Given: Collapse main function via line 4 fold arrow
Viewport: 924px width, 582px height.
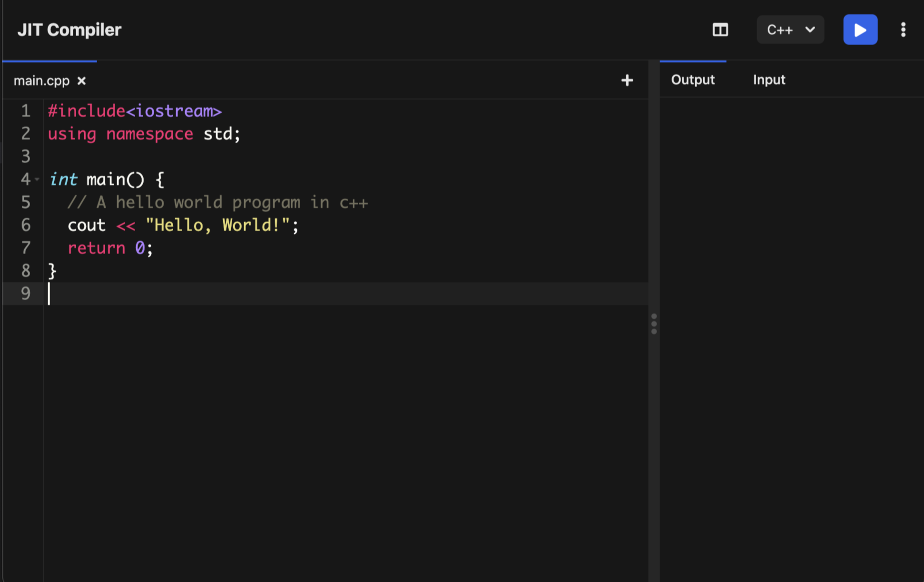Looking at the screenshot, I should coord(37,179).
